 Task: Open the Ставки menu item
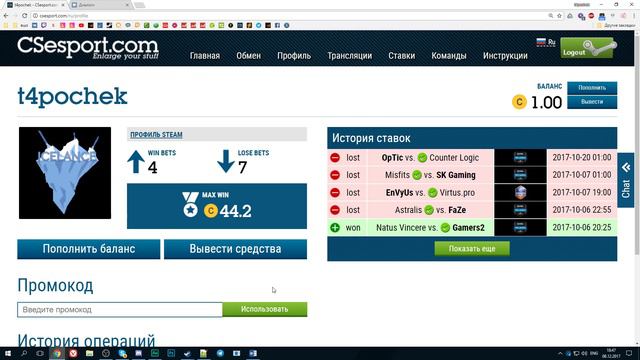point(402,56)
